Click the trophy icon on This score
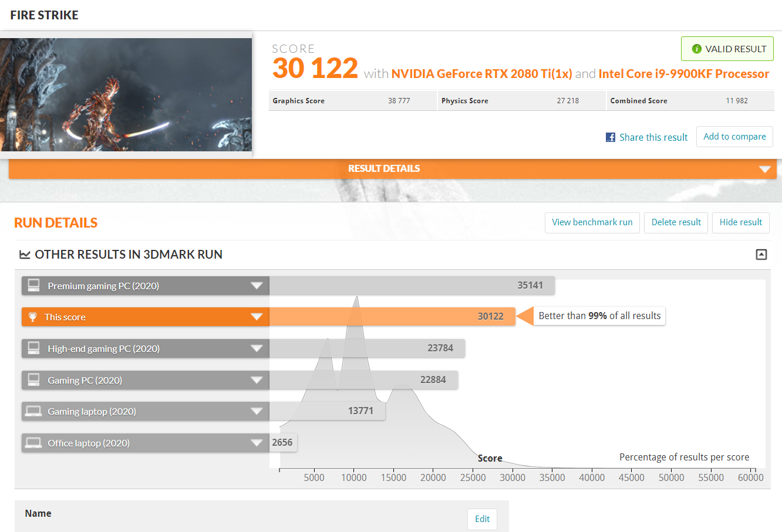Image resolution: width=782 pixels, height=532 pixels. (x=33, y=317)
